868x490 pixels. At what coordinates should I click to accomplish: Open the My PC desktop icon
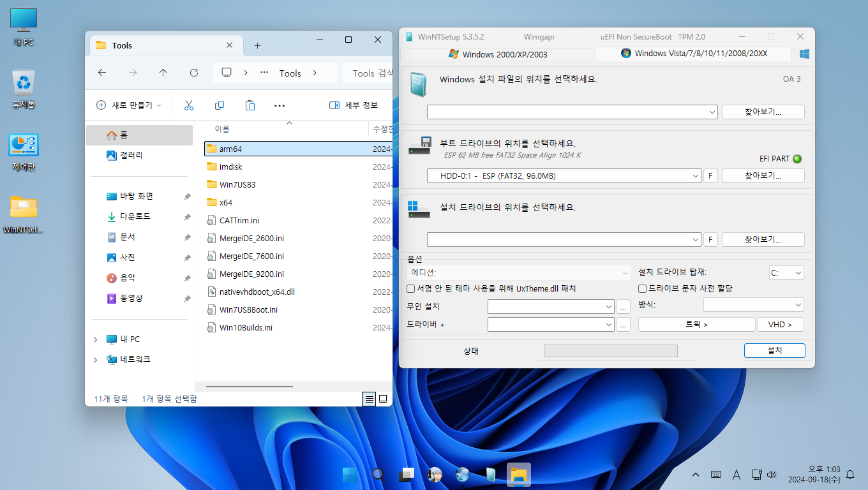24,27
